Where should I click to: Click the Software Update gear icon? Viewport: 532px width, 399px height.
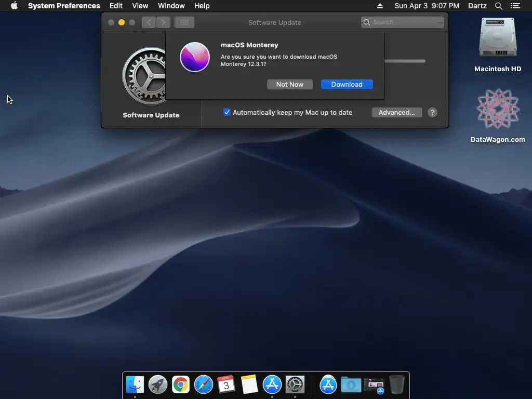click(x=144, y=76)
